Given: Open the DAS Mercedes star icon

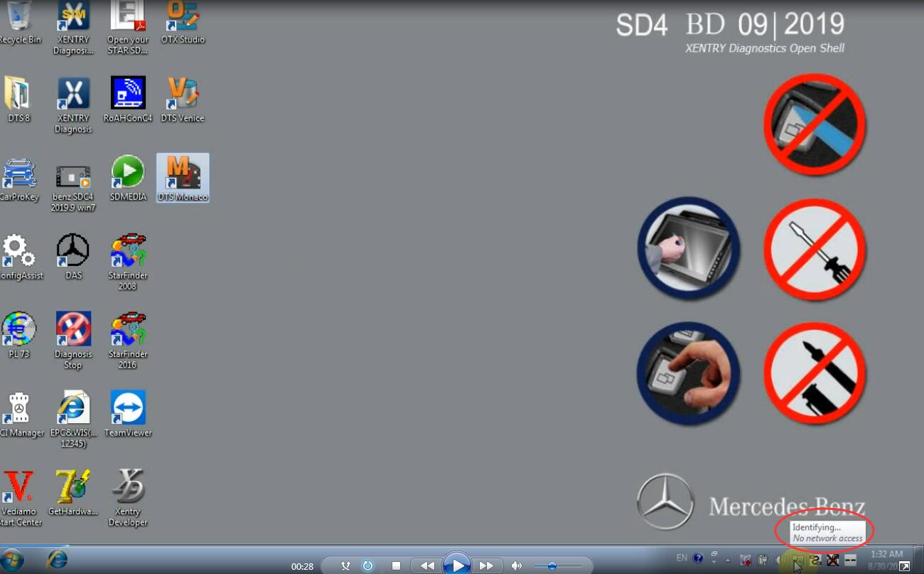Looking at the screenshot, I should point(73,255).
